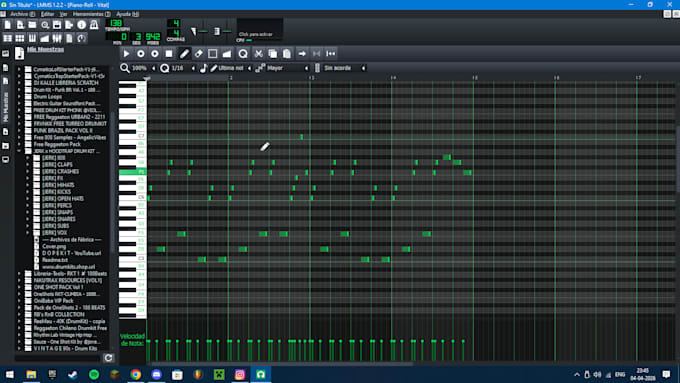Select the Select mode rectangle tool

pyautogui.click(x=212, y=54)
